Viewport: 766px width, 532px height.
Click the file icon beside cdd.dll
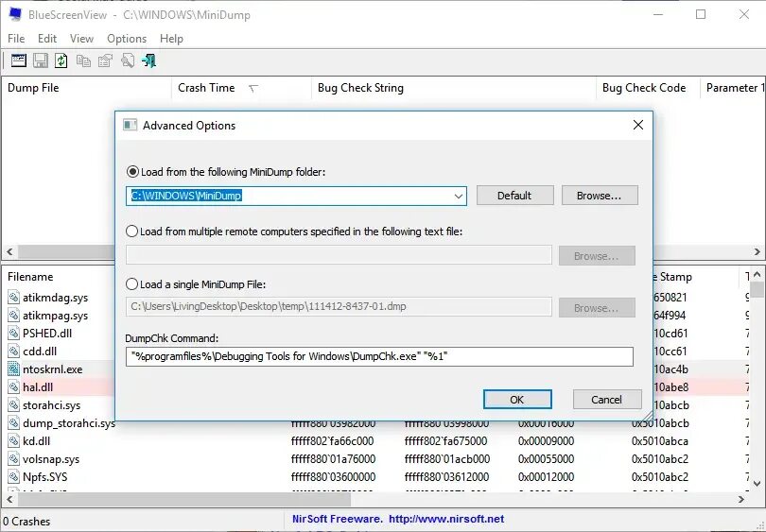tap(13, 351)
